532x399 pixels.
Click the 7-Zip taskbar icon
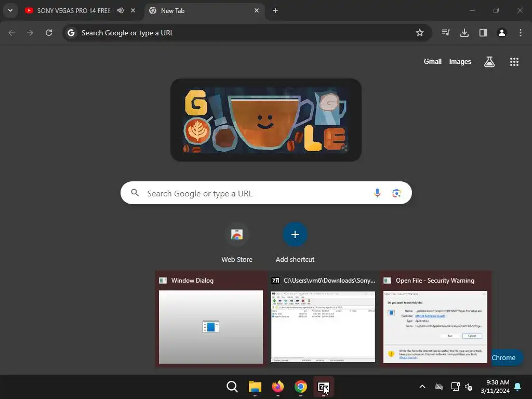pyautogui.click(x=323, y=387)
